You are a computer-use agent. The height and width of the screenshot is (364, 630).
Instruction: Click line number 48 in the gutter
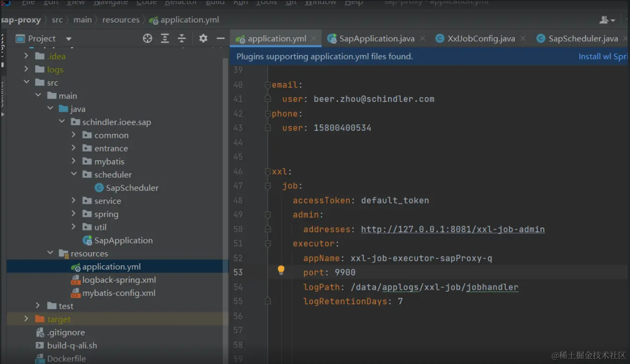pos(238,200)
